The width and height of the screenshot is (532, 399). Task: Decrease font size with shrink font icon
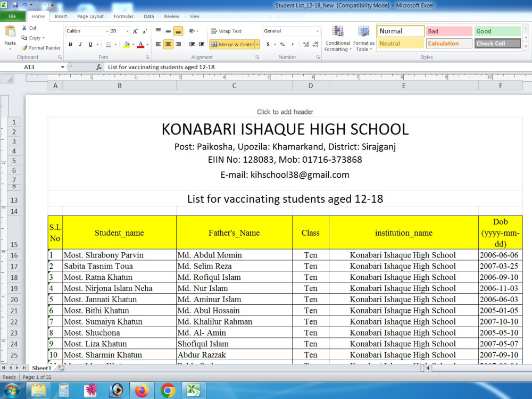tap(145, 31)
